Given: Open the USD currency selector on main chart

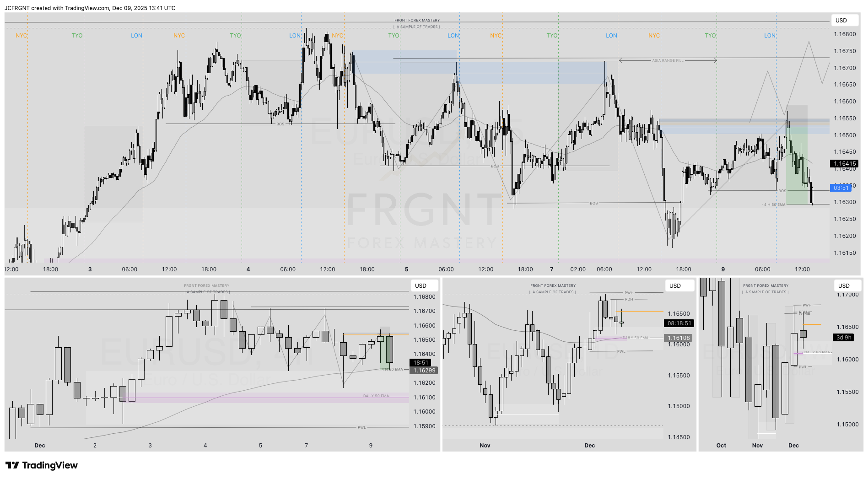Looking at the screenshot, I should [845, 20].
